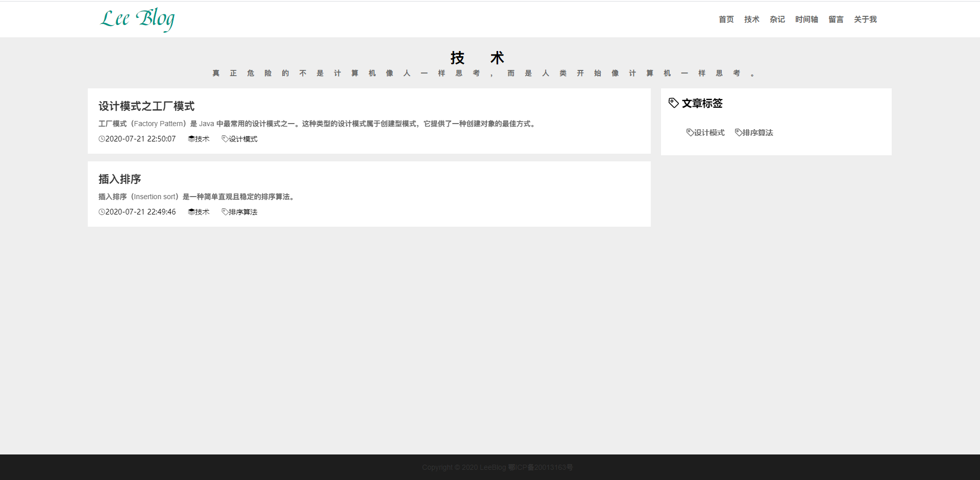Screen dimensions: 980x480
Task: Click the timestamp 2020-07-21 22:49:46
Action: (x=140, y=212)
